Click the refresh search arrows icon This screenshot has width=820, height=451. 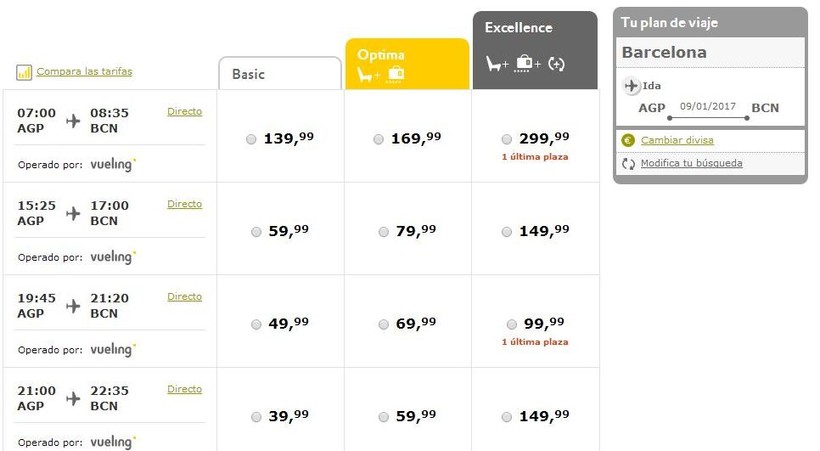[x=628, y=164]
